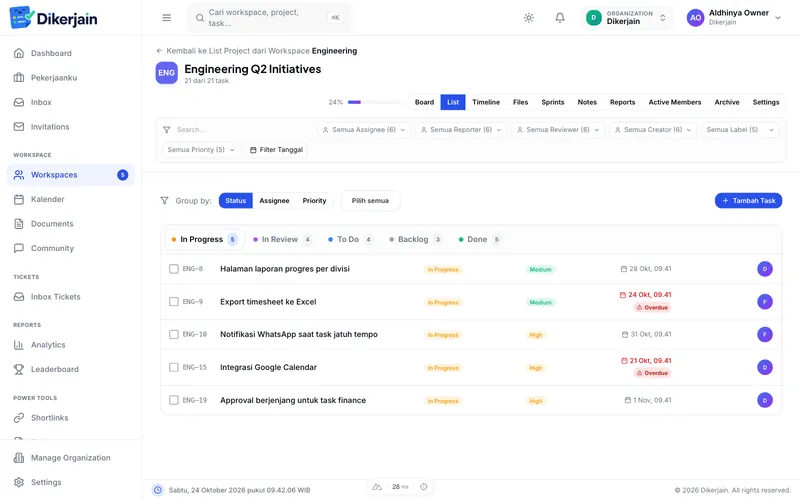Open Semua Label (5) dropdown
Viewport: 800px width, 500px height.
click(740, 130)
